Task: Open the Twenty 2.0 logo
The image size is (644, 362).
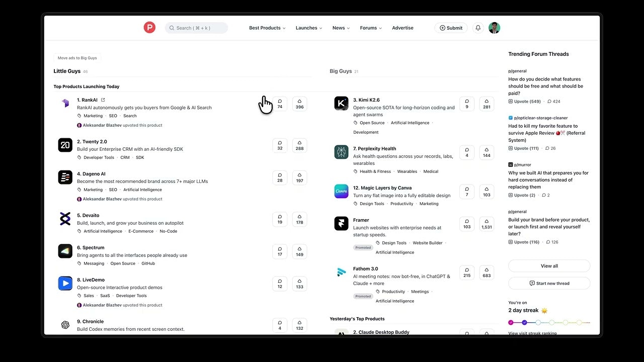Action: 65,145
